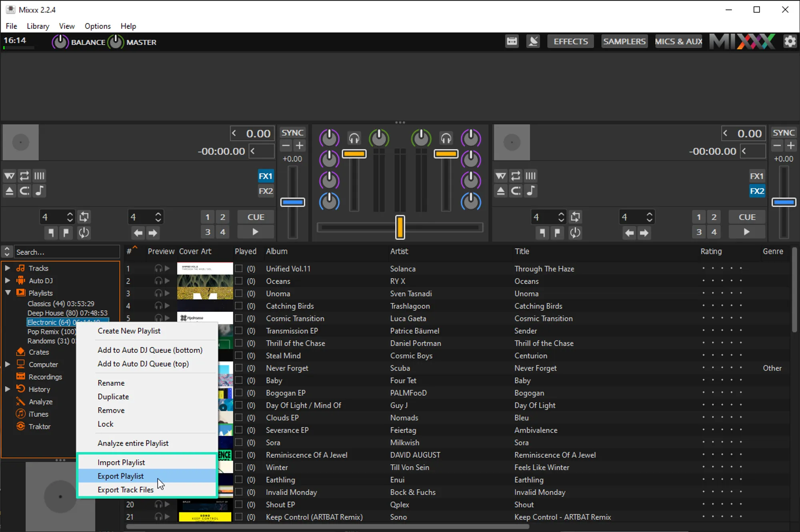The width and height of the screenshot is (800, 532).
Task: Open the Library menu
Action: pyautogui.click(x=38, y=26)
